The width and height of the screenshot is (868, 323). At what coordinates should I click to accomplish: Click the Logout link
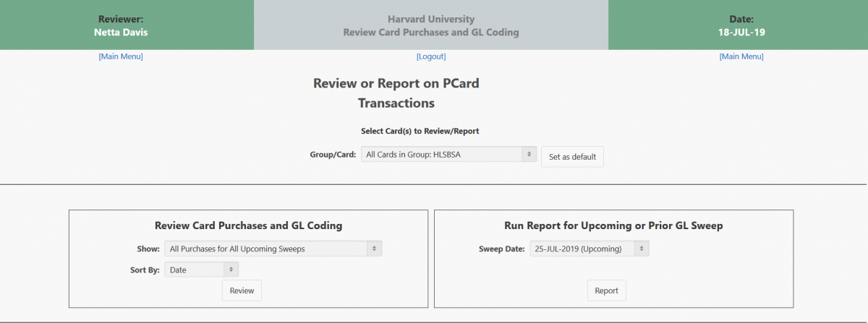point(431,56)
